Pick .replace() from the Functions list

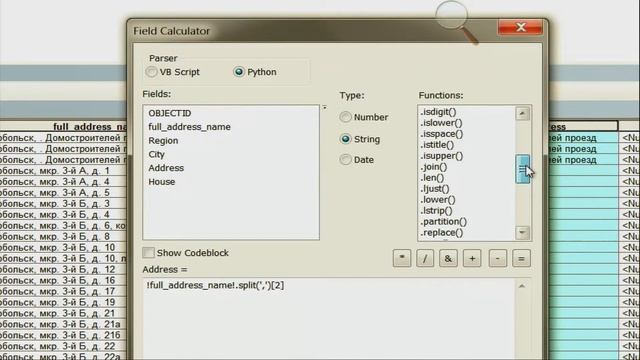pyautogui.click(x=442, y=233)
